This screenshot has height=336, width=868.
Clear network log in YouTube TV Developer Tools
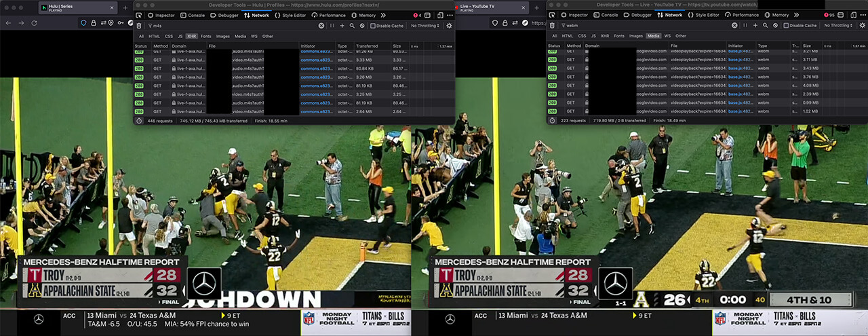(x=551, y=26)
